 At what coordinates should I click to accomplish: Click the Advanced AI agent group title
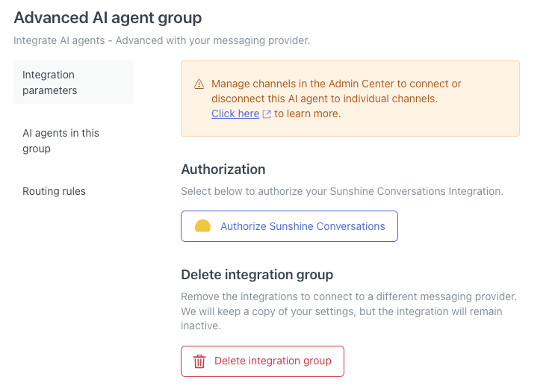pyautogui.click(x=108, y=17)
